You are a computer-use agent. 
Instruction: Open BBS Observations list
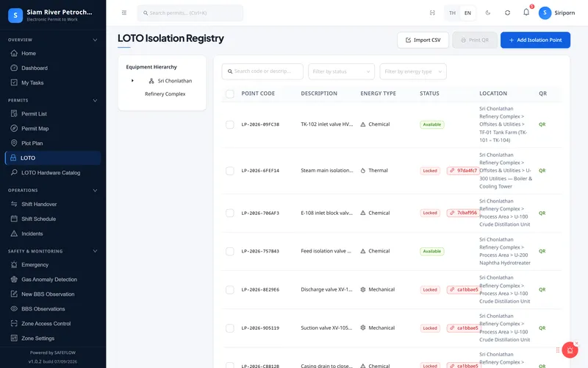click(53, 308)
